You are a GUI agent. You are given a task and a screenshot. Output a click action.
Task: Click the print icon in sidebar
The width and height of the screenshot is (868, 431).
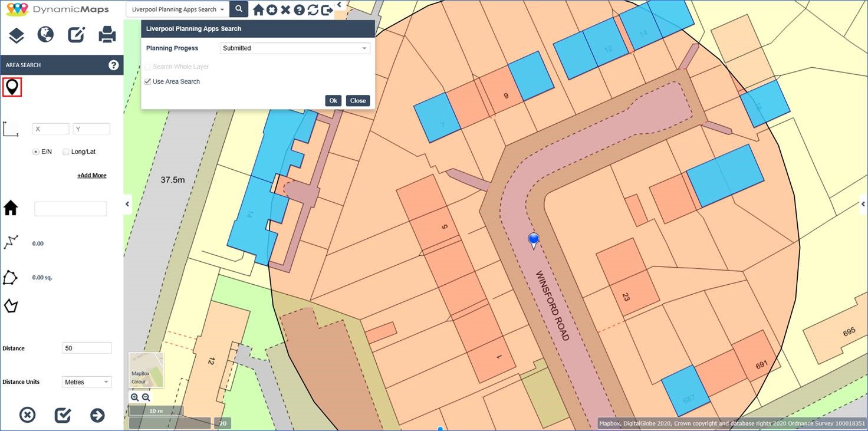(107, 35)
